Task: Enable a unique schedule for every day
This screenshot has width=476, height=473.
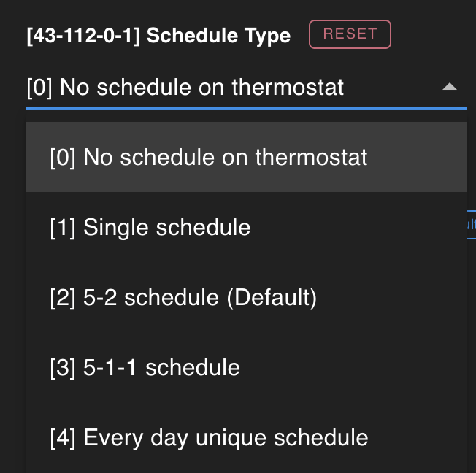Action: [x=210, y=437]
